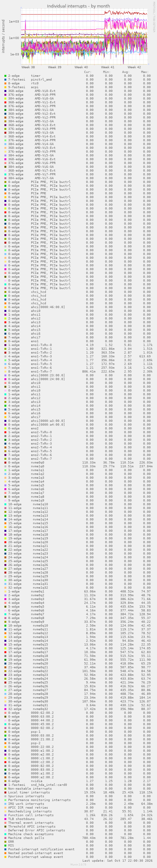Click the 'Week 42' x-axis label
The height and width of the screenshot is (868, 157).
[x=134, y=67]
